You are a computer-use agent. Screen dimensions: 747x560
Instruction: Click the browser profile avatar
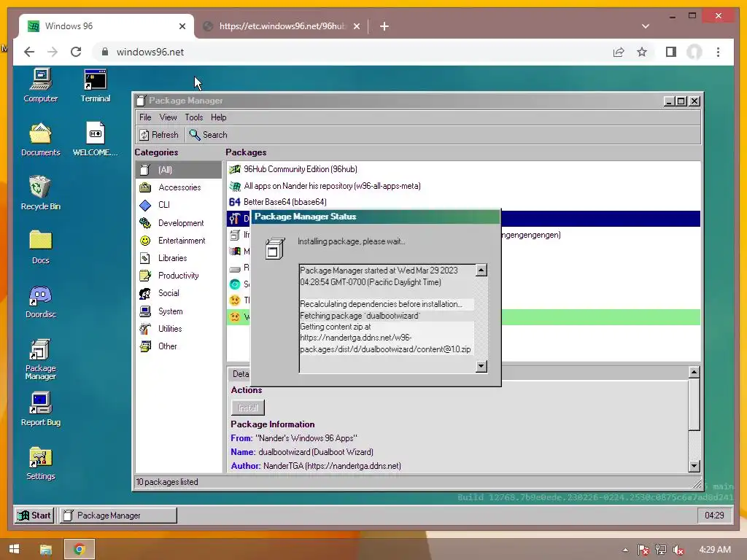click(x=694, y=52)
